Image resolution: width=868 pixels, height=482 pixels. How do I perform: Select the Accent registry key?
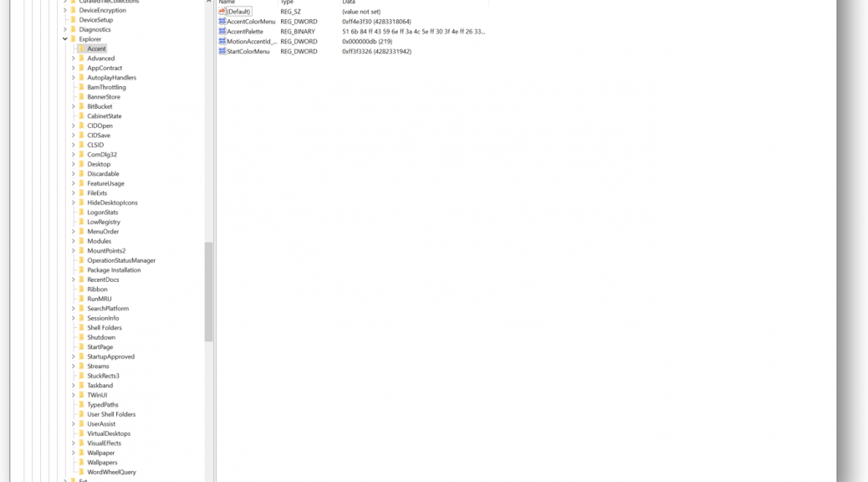(x=96, y=49)
